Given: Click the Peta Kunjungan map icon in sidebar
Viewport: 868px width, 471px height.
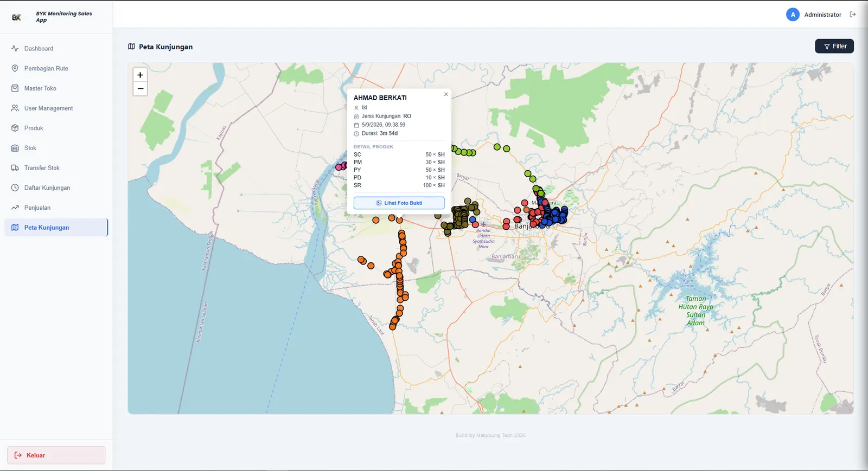Looking at the screenshot, I should pyautogui.click(x=15, y=228).
